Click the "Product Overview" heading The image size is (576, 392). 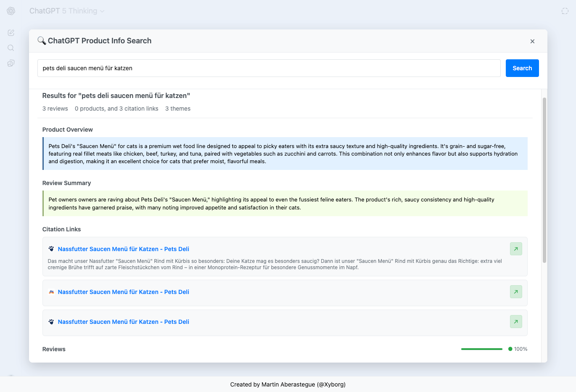click(x=68, y=130)
